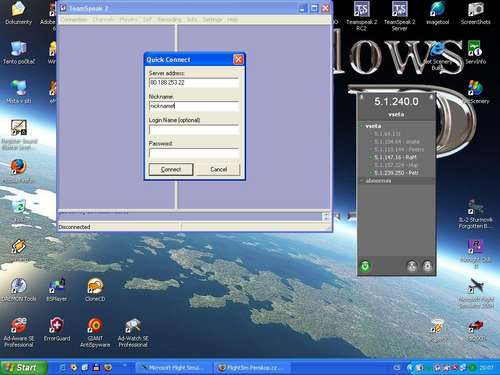500x375 pixels.
Task: Click the taskbar clock
Action: tap(486, 368)
